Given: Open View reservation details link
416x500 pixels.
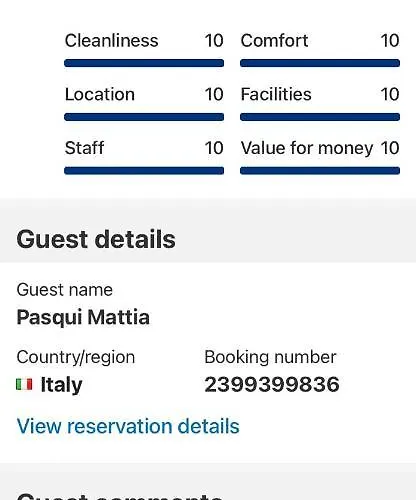Looking at the screenshot, I should point(128,426).
